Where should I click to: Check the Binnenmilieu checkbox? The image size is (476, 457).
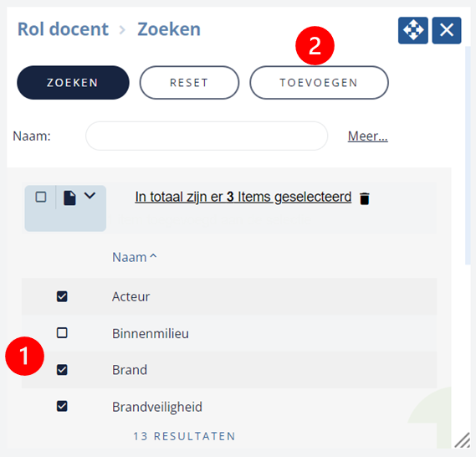pyautogui.click(x=62, y=333)
